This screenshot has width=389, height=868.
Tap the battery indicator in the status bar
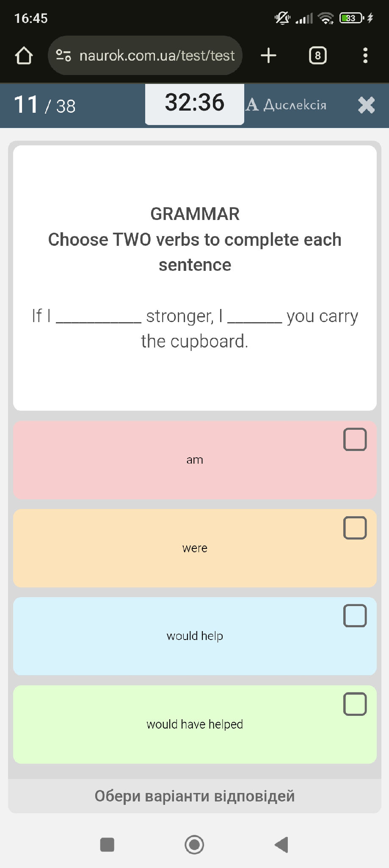(351, 18)
